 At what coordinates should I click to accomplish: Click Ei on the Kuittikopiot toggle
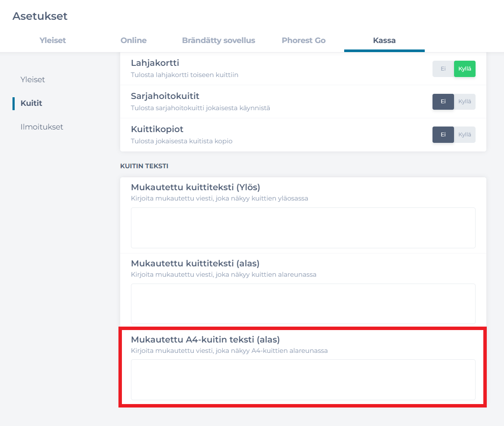coord(443,134)
